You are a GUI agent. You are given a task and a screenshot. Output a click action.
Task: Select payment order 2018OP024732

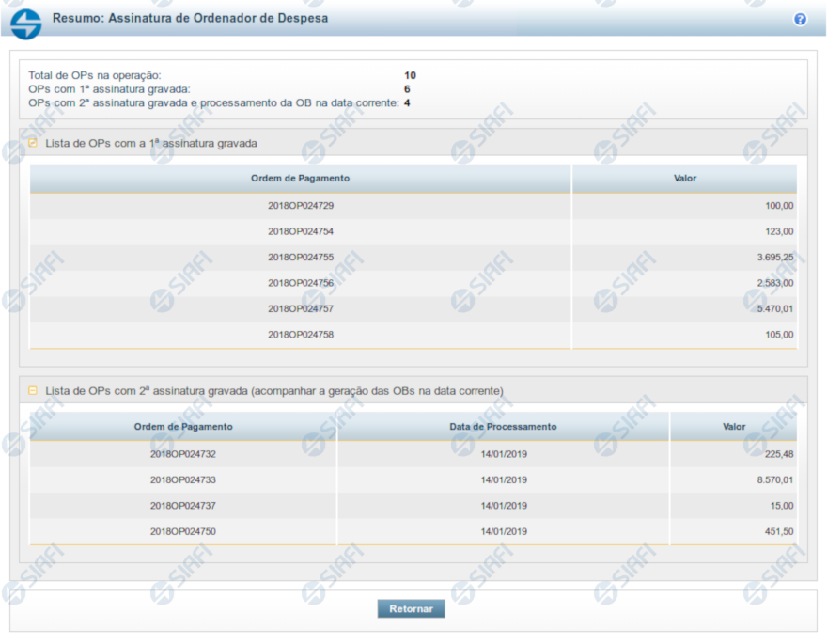(x=183, y=454)
